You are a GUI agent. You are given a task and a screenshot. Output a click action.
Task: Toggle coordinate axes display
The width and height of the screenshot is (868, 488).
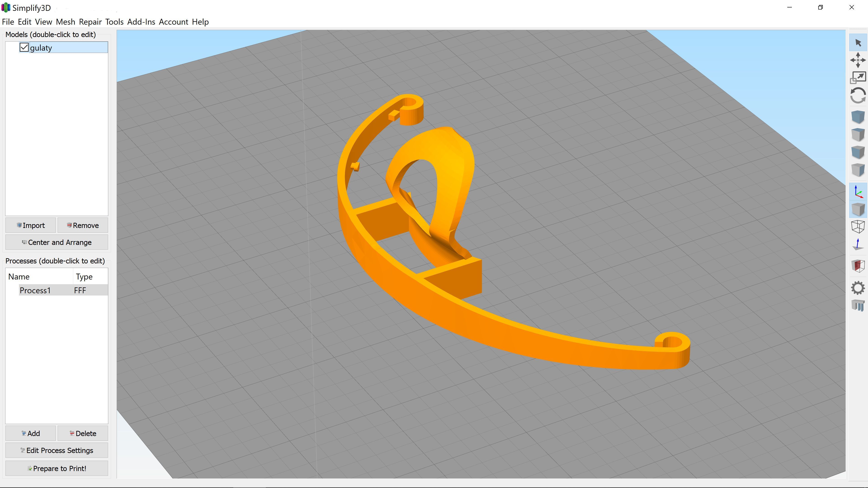click(858, 192)
